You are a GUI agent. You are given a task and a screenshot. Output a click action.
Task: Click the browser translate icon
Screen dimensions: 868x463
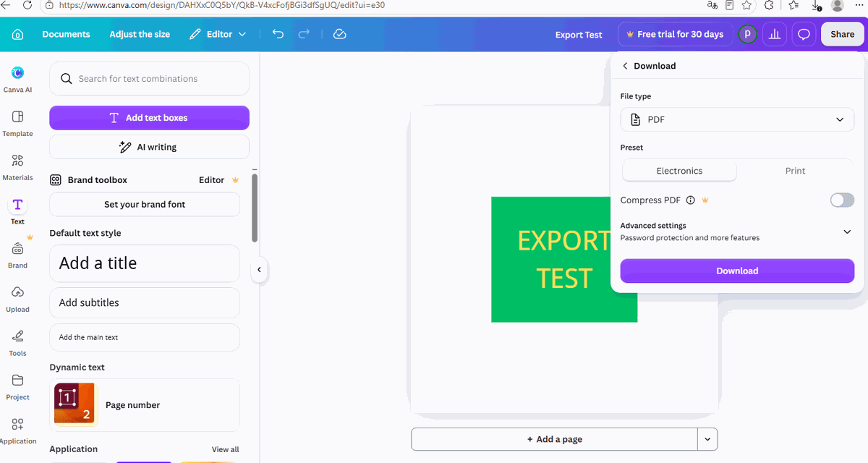tap(712, 5)
